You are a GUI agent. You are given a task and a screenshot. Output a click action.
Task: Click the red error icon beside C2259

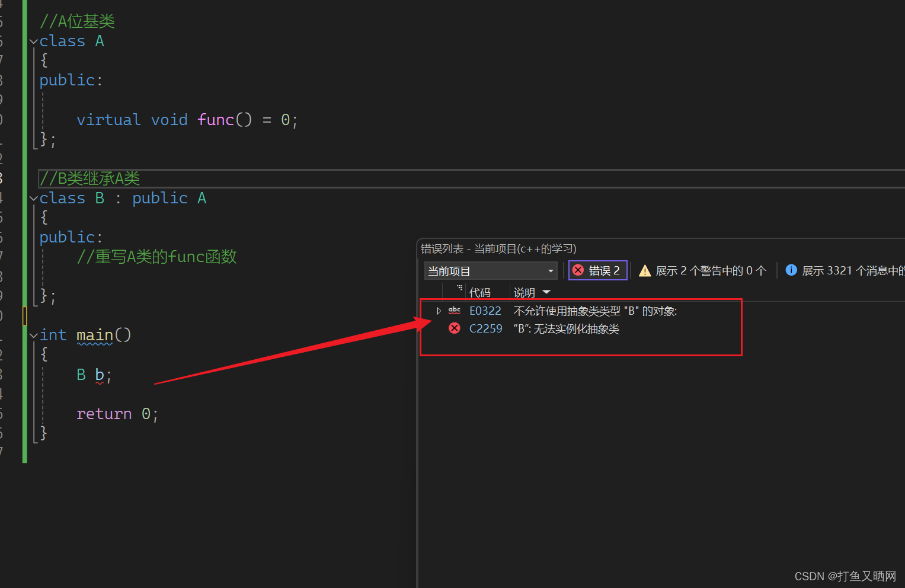pos(455,328)
